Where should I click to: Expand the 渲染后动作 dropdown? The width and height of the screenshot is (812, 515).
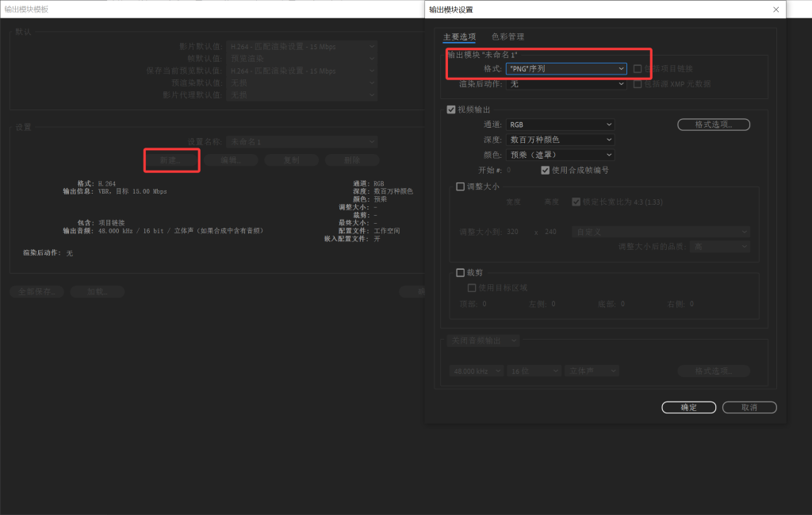(566, 84)
